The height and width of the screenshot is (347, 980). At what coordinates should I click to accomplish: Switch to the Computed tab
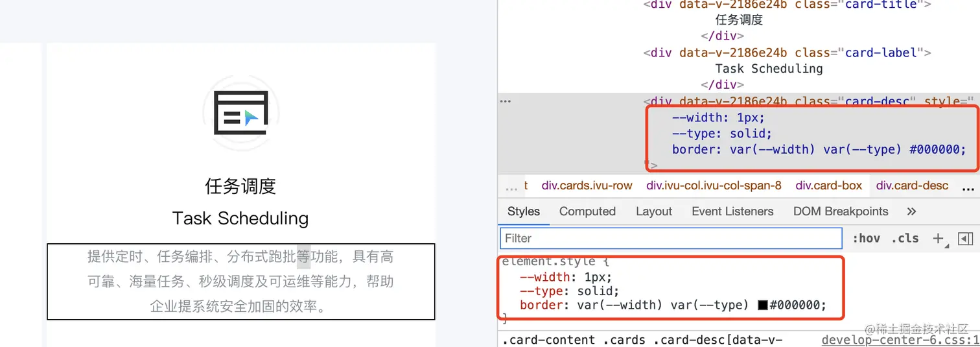[587, 211]
